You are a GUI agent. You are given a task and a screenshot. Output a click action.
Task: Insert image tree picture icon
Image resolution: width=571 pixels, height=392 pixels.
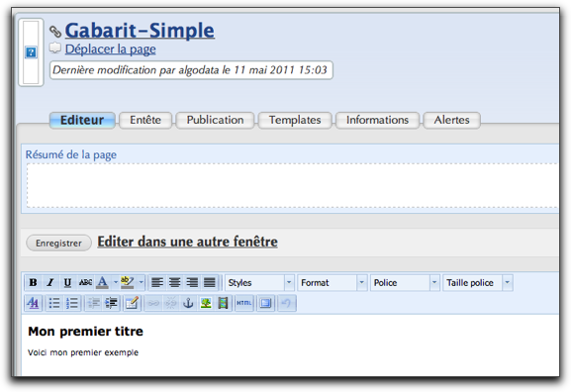(x=206, y=303)
